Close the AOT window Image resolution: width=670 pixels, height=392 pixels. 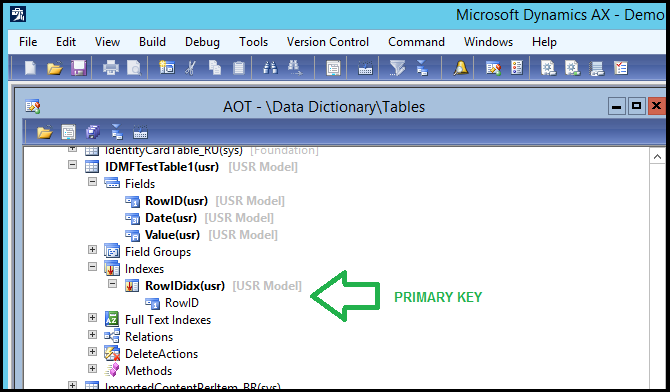(656, 106)
